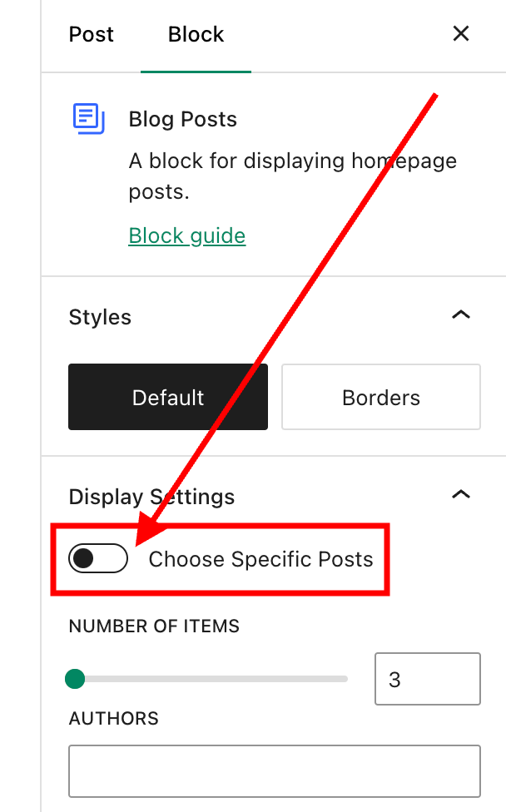Select the Block tab
The image size is (506, 812).
pyautogui.click(x=196, y=34)
